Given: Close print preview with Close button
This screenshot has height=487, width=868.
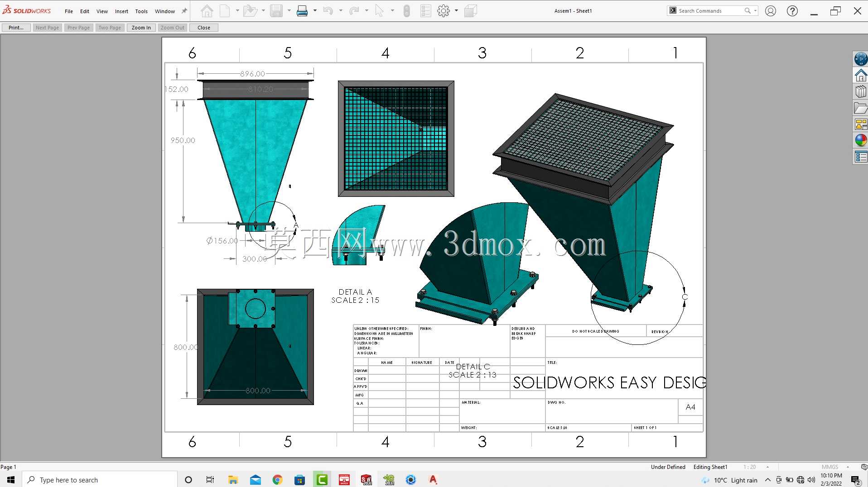Looking at the screenshot, I should click(203, 28).
